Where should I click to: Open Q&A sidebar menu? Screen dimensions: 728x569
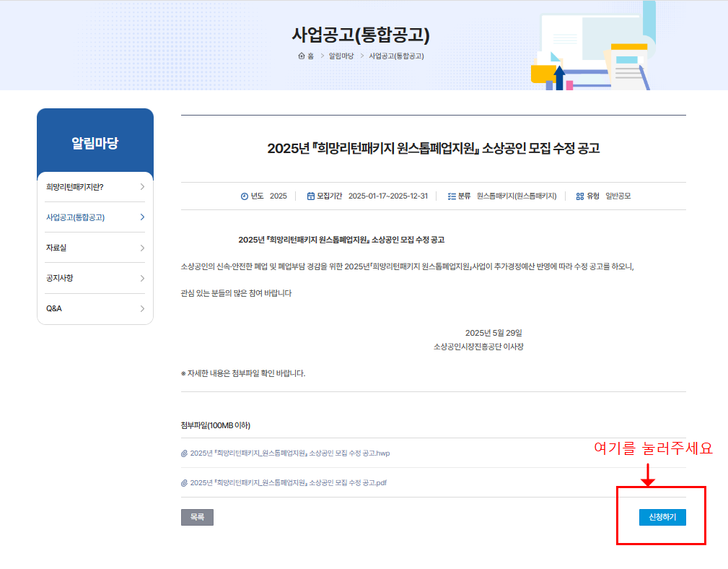tap(95, 308)
